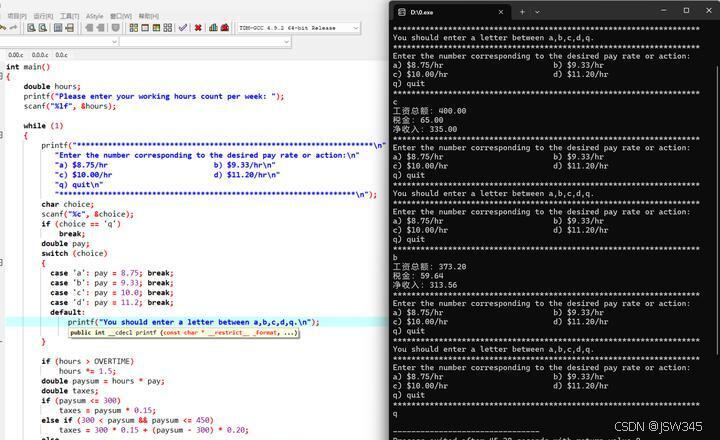Click the terminal window vertical scrollbar

(x=717, y=209)
